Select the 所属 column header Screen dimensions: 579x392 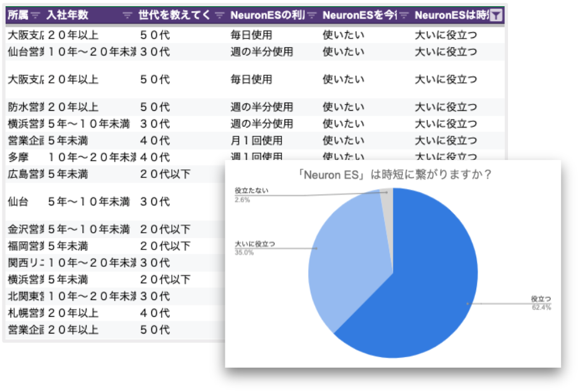point(18,15)
